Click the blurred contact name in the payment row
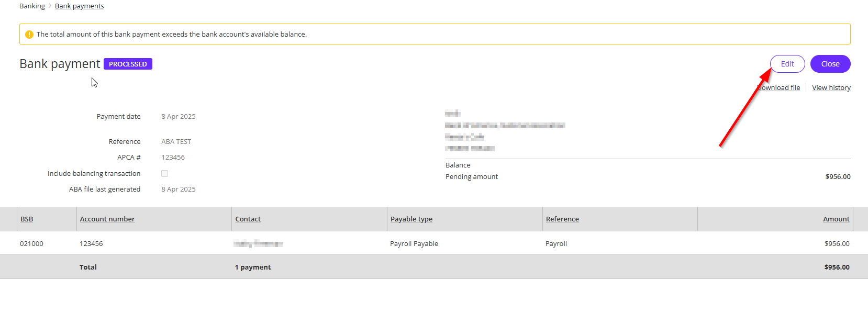Viewport: 868px width, 313px height. [258, 244]
